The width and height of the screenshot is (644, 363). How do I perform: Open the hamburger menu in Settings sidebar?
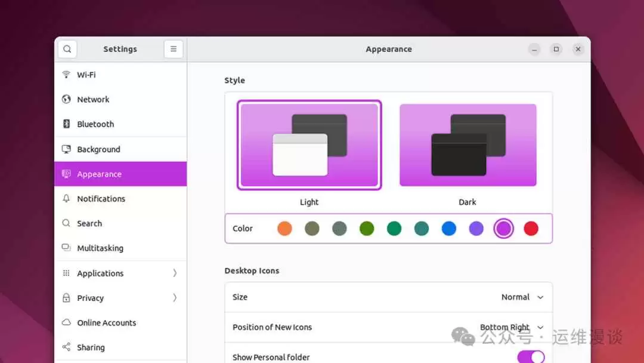173,49
